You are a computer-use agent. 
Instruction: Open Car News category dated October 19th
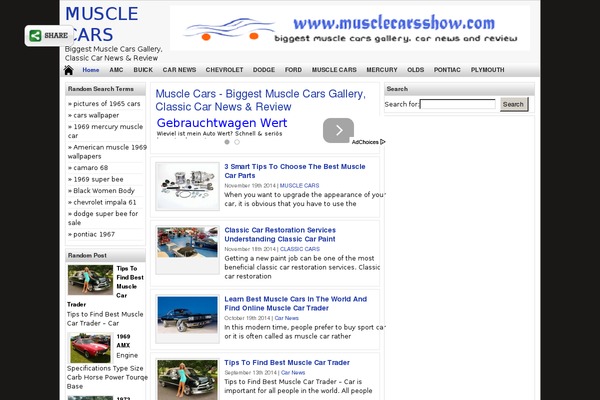click(287, 318)
